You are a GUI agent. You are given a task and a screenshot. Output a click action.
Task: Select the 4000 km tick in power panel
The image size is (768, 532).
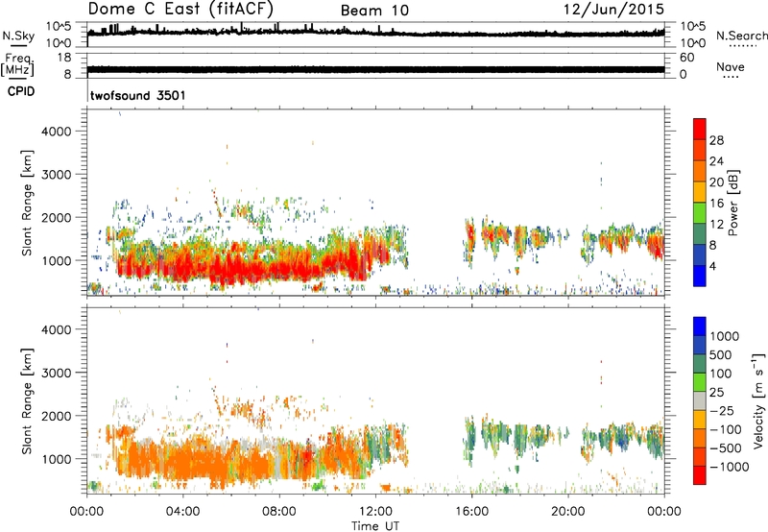point(57,132)
